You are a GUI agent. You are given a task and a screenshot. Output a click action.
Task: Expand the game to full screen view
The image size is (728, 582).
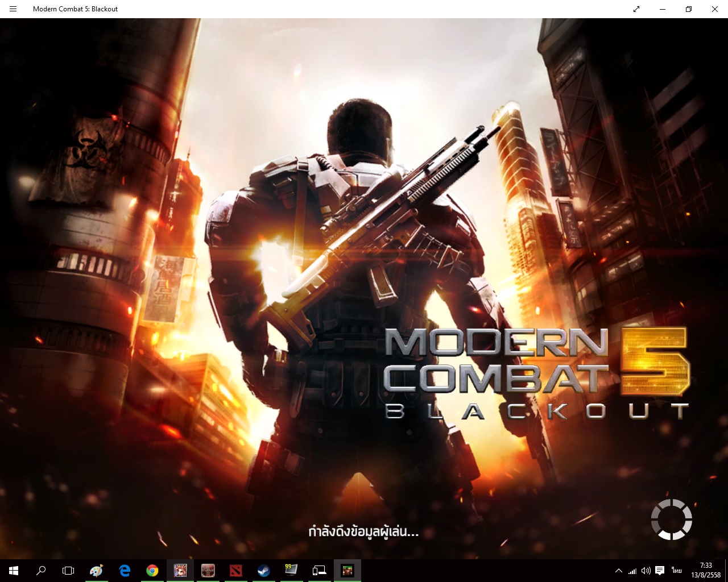[x=636, y=9]
